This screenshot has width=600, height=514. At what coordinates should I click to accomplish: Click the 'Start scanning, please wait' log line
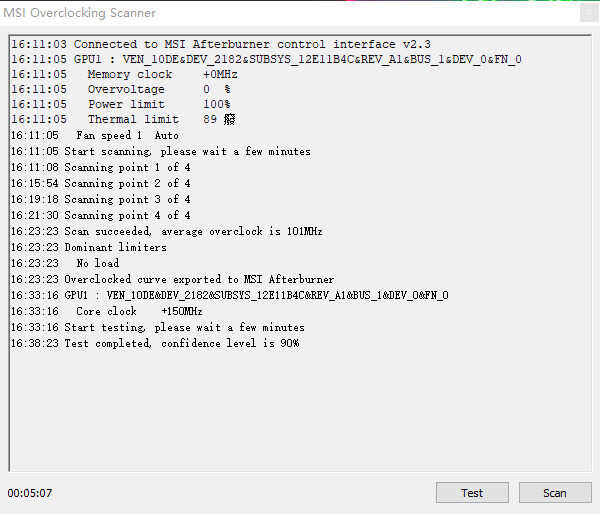coord(186,151)
